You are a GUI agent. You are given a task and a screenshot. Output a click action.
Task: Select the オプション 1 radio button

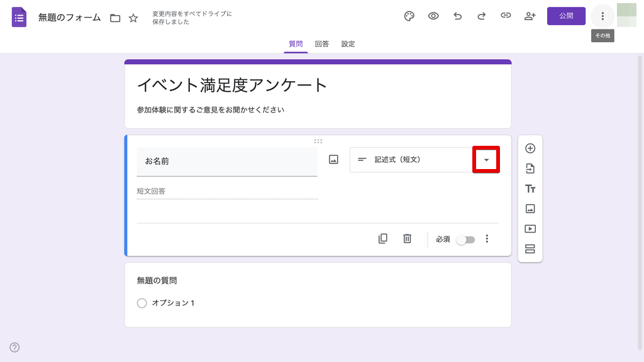point(142,303)
